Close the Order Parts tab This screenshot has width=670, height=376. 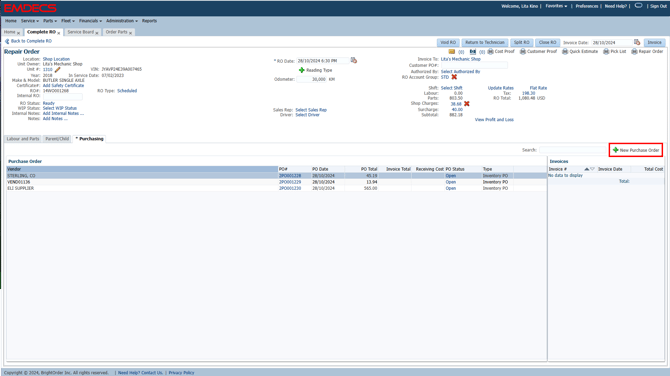click(x=130, y=33)
